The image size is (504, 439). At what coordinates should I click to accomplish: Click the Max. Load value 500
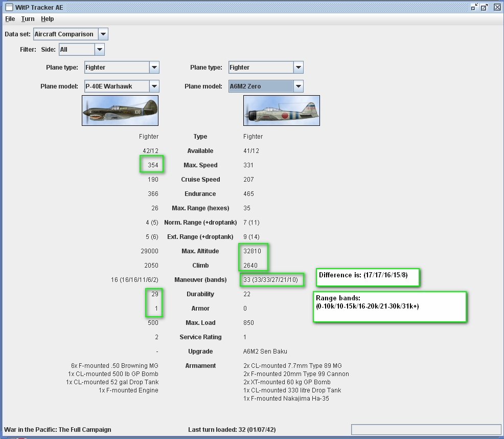tap(153, 322)
